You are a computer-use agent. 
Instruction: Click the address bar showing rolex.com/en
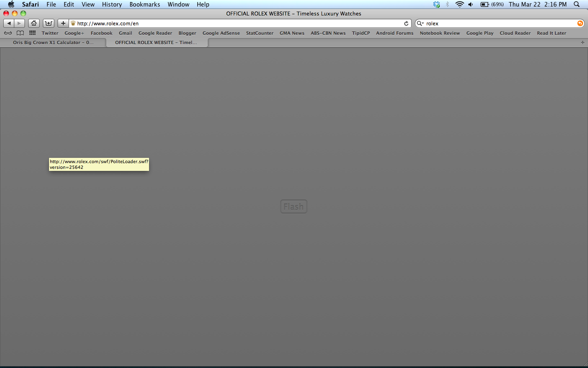coord(240,23)
